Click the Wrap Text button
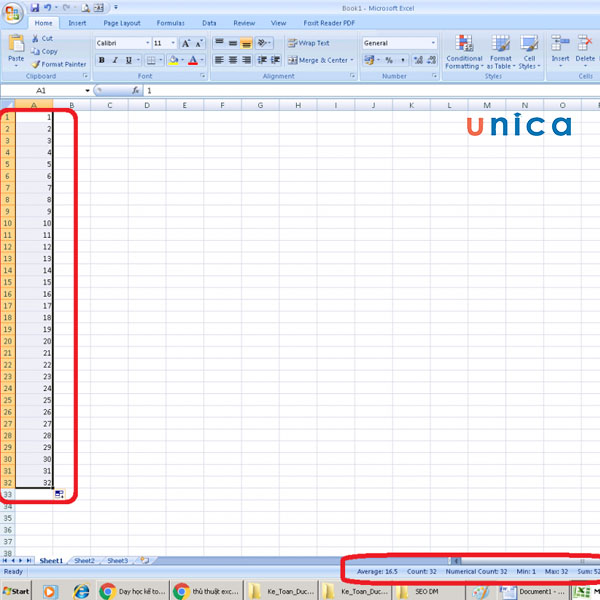 point(308,43)
